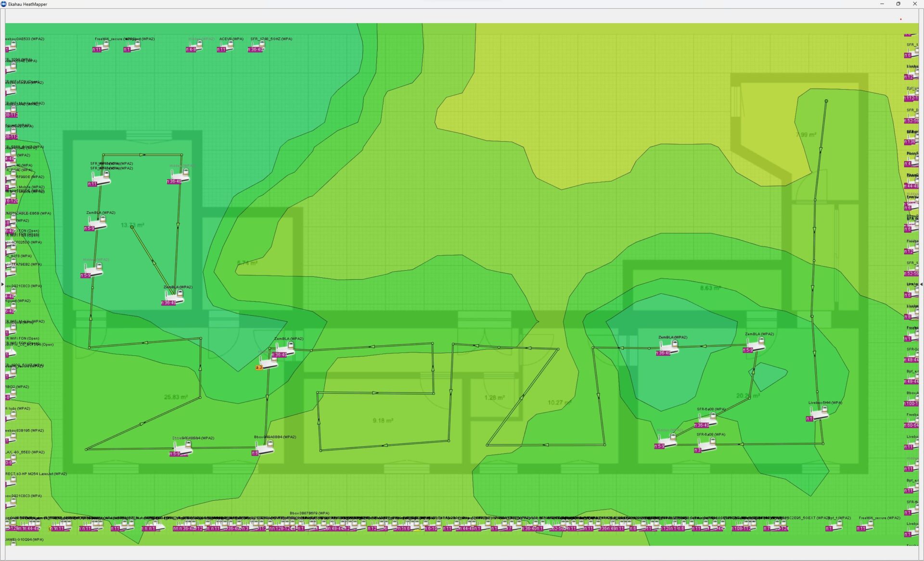Click the '5.74 m²' room area label
The height and width of the screenshot is (561, 924).
coord(247,263)
